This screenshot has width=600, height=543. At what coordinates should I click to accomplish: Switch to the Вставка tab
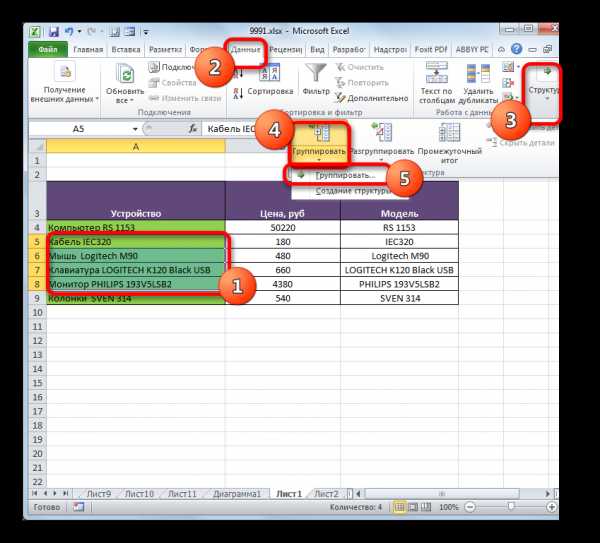point(126,49)
